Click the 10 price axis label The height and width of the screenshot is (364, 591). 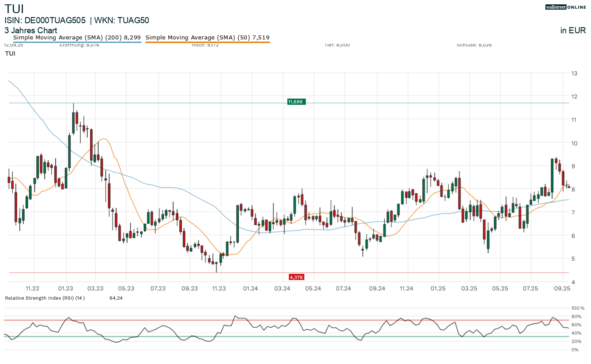(x=574, y=143)
